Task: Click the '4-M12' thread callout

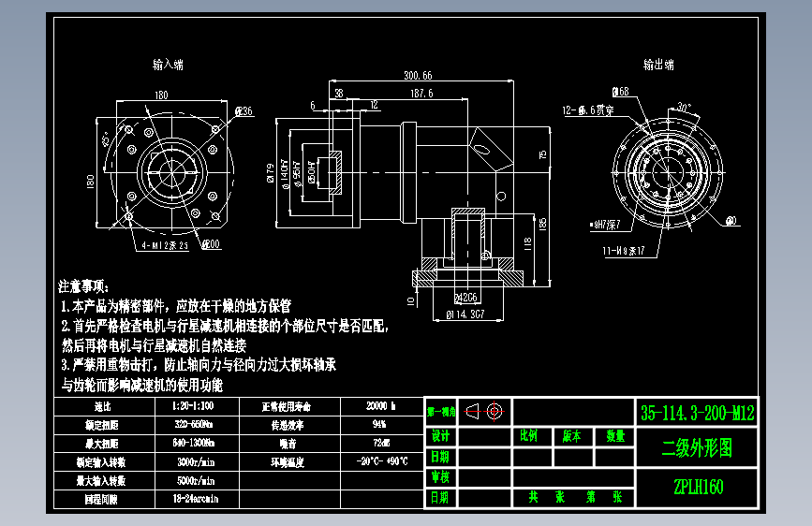Action: pos(165,245)
